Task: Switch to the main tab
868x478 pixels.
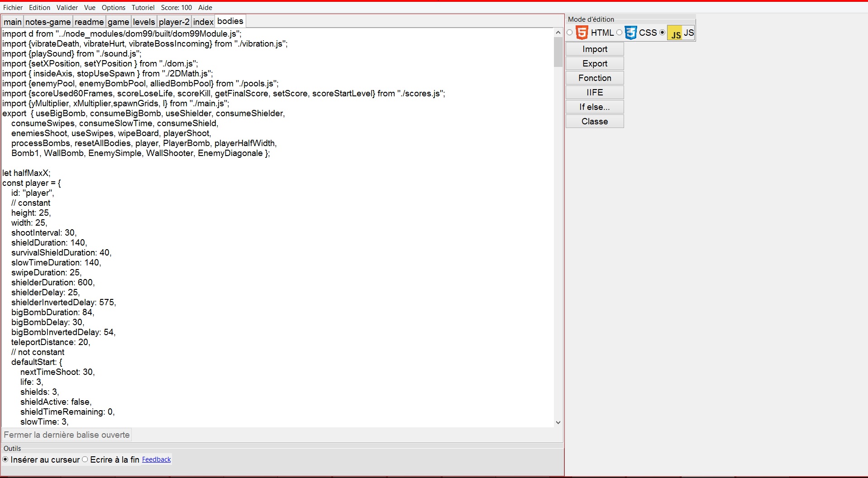Action: [13, 22]
